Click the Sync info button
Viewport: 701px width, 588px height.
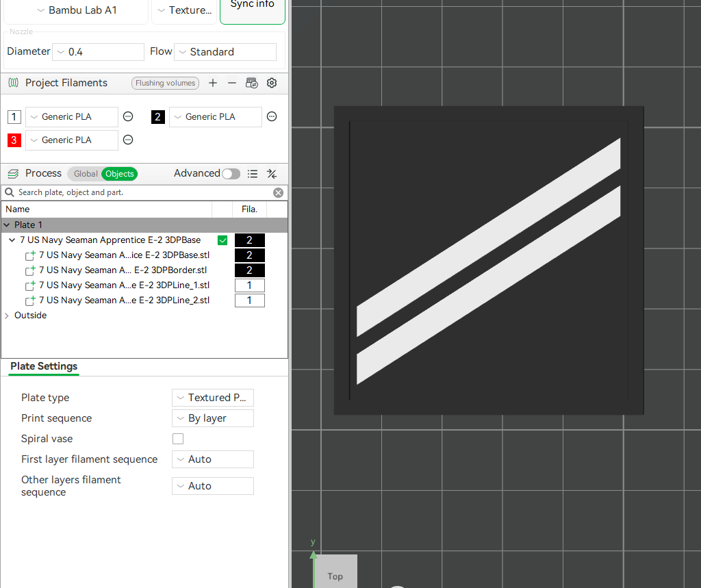coord(252,8)
